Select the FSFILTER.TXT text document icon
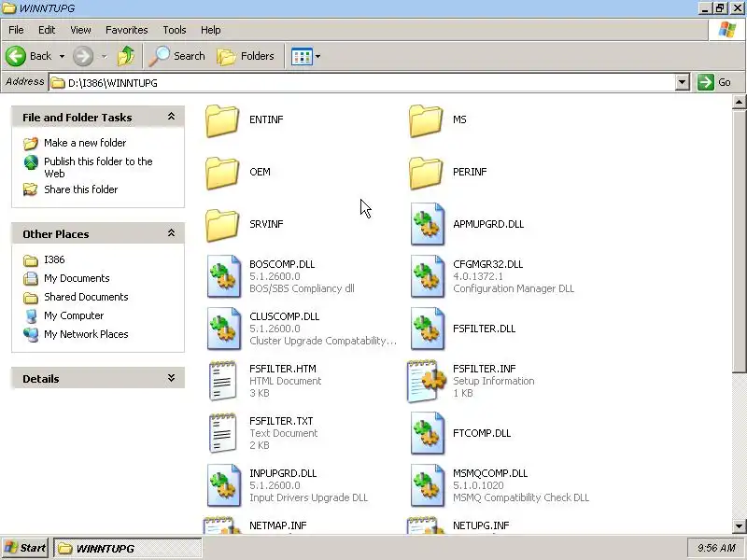747x560 pixels. [x=222, y=433]
